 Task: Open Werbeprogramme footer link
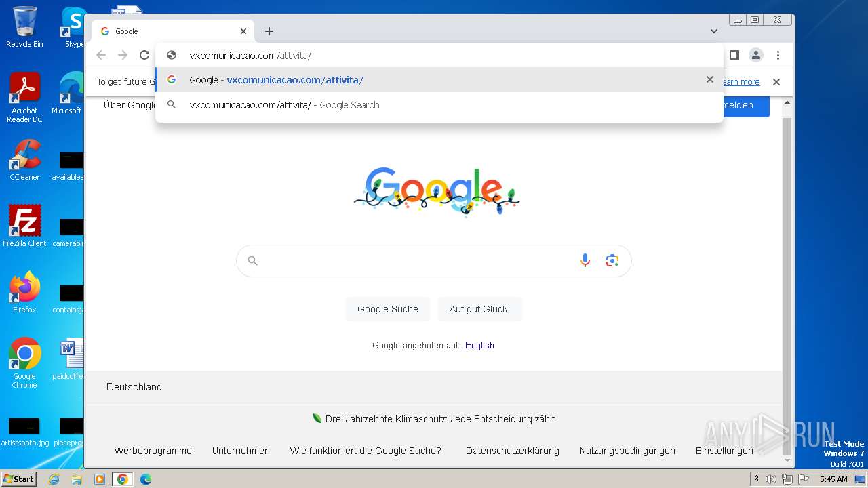click(153, 451)
